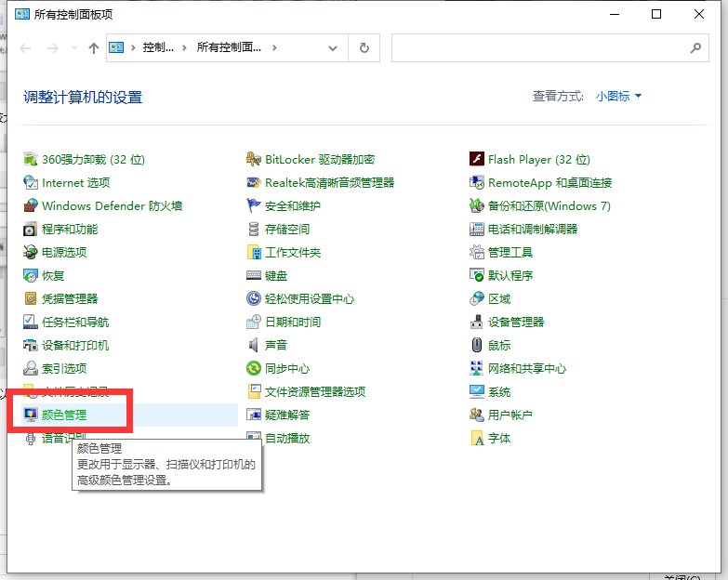Viewport: 728px width, 580px height.
Task: Select the 所有控制面板项 breadcrumb segment
Action: tap(229, 48)
